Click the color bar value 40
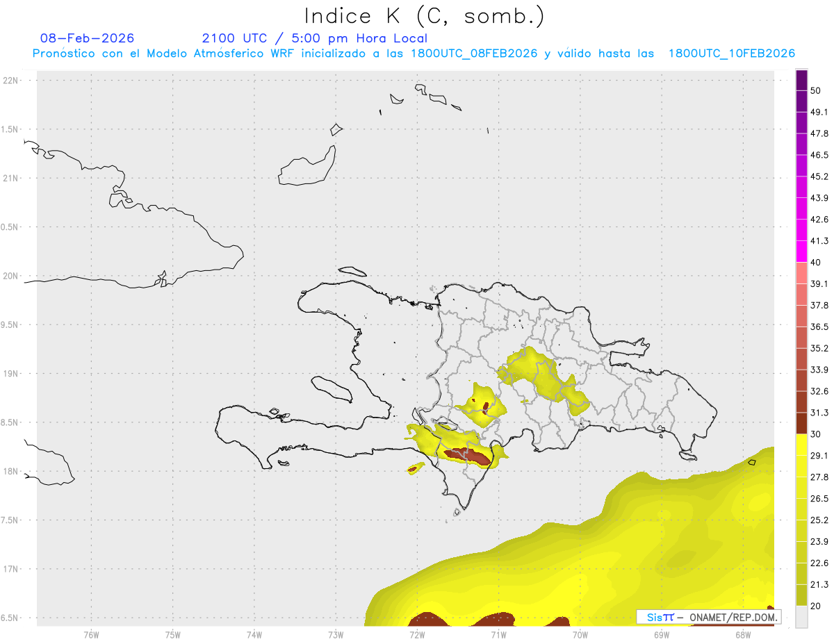This screenshot has width=834, height=644. 816,263
